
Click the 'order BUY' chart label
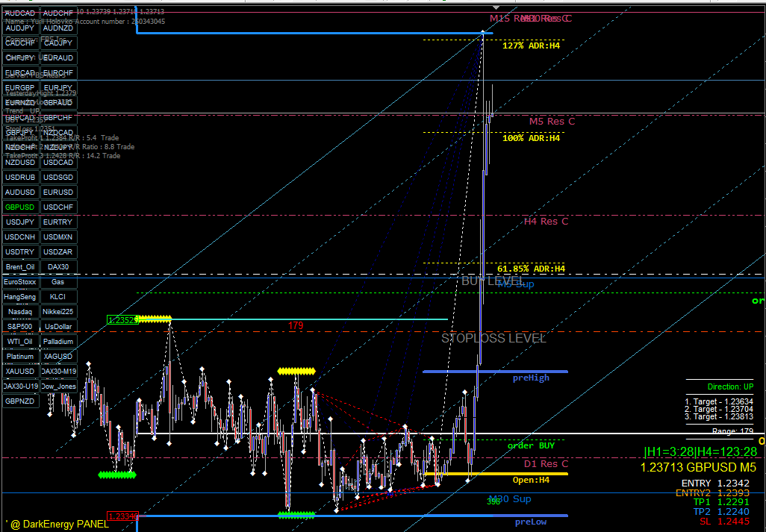point(531,445)
